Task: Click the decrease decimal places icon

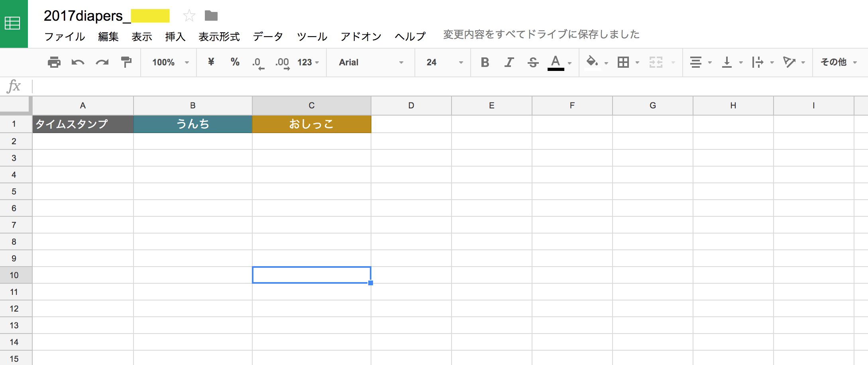Action: pos(257,62)
